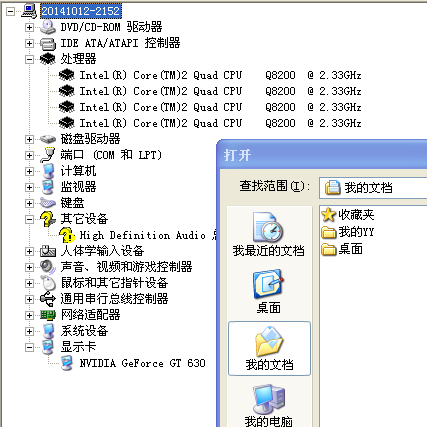Select the 处理器 category label

point(78,59)
